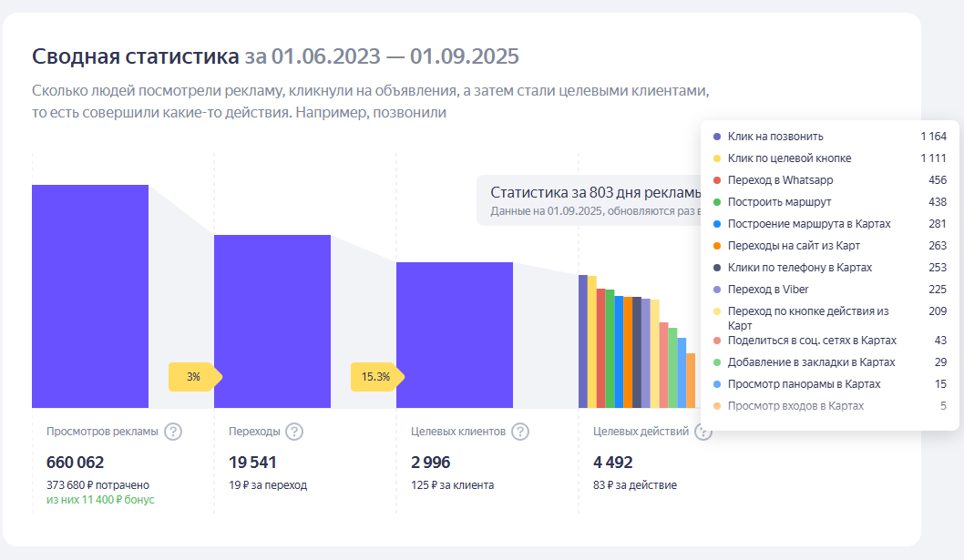
Task: Select legend row Переход по кнопке действия из Карт
Action: coord(830,318)
